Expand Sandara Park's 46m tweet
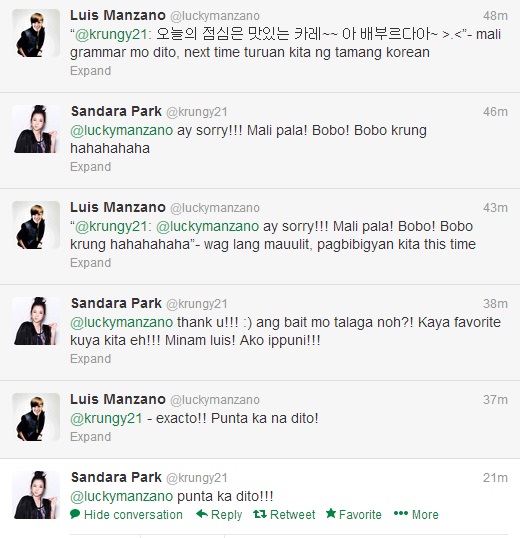Image resolution: width=520 pixels, height=538 pixels. click(91, 167)
